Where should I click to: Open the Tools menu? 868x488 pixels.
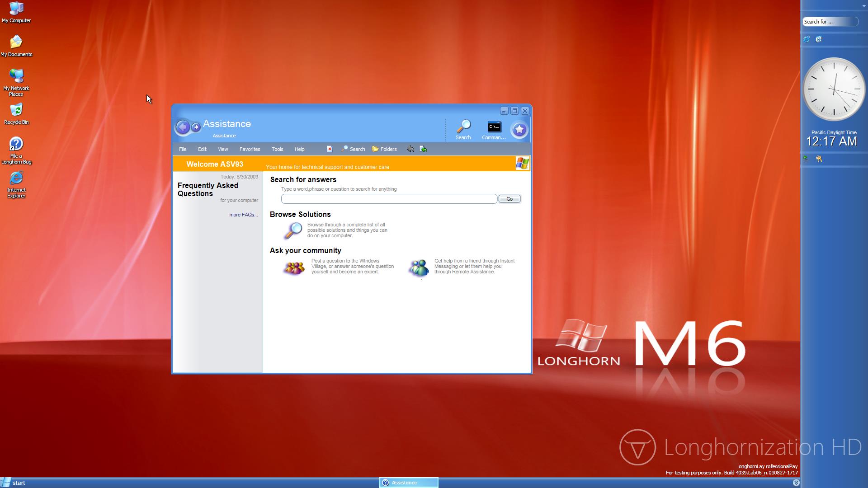[277, 149]
